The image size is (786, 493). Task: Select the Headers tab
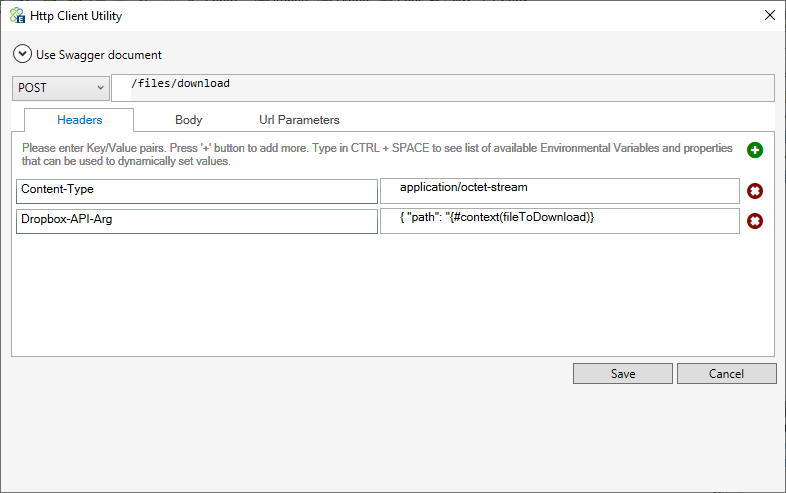click(79, 120)
